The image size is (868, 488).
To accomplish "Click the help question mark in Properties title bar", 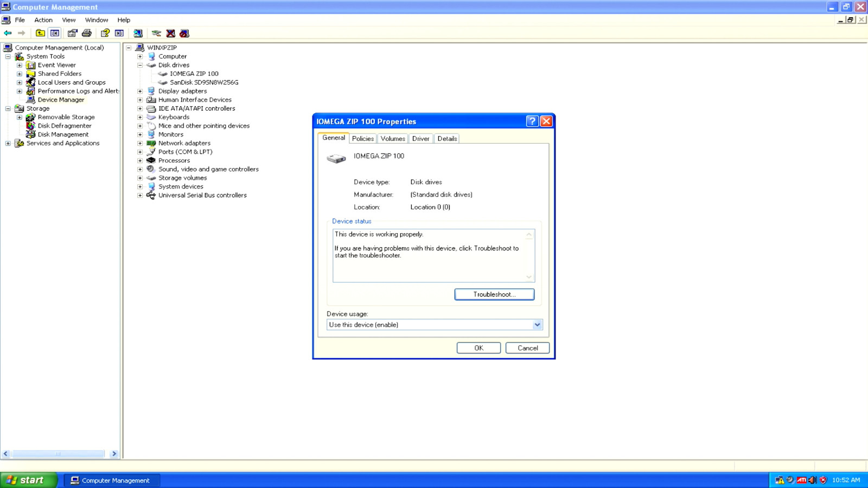I will (532, 121).
